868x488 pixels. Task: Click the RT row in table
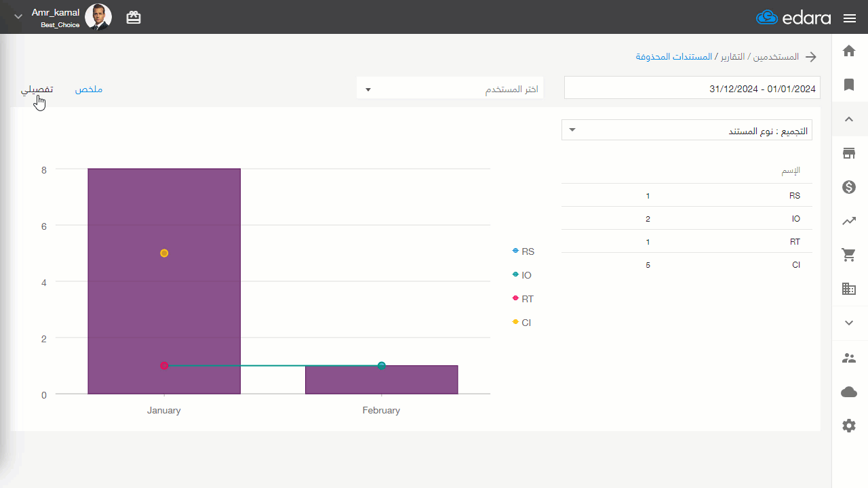(x=687, y=242)
